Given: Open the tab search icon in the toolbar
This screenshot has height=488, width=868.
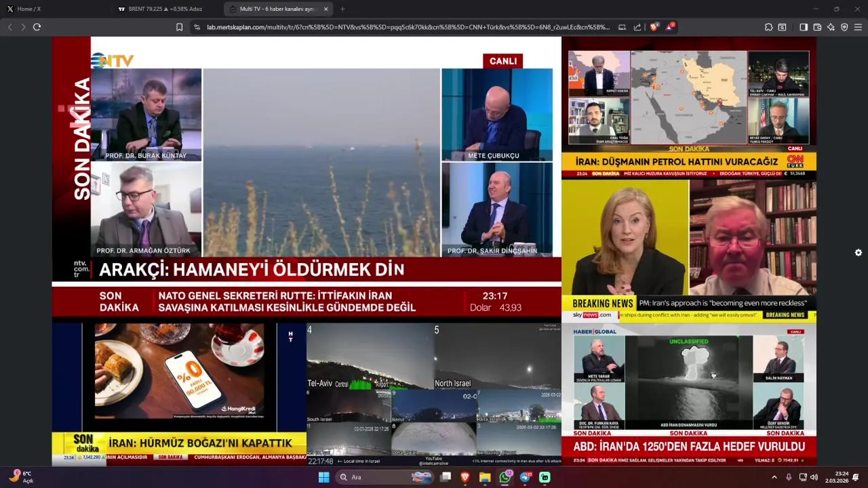Looking at the screenshot, I should pos(782,27).
